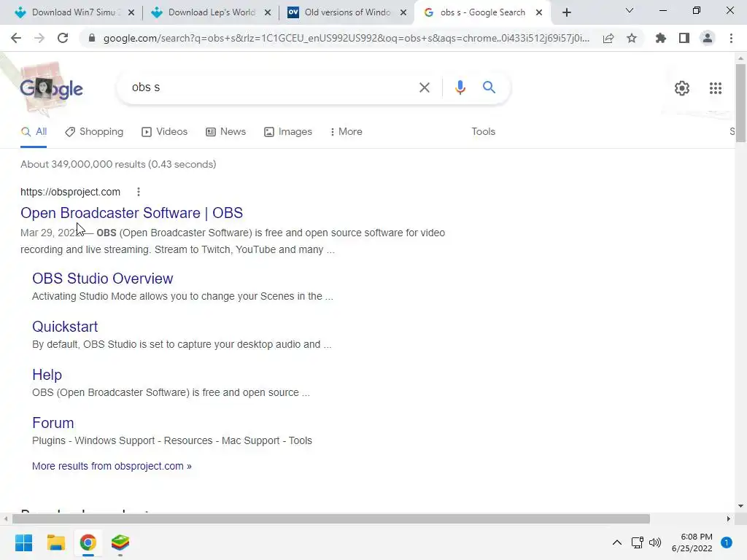Submit search with magnifier icon
This screenshot has height=560, width=747.
[x=489, y=87]
